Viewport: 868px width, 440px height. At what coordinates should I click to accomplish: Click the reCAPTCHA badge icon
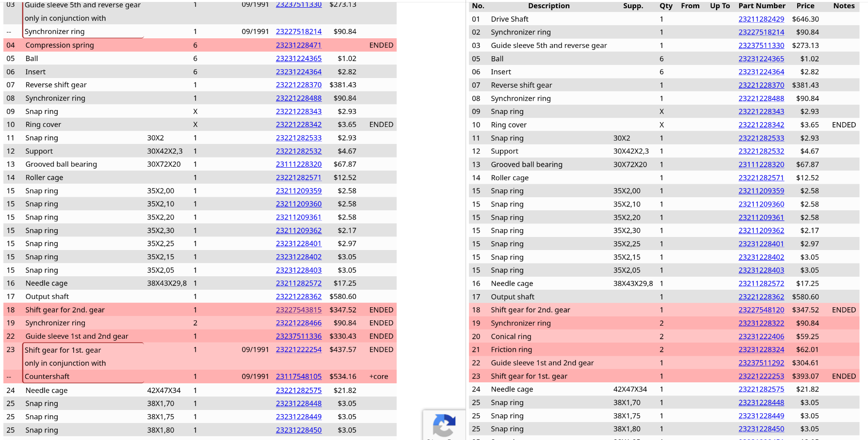444,425
